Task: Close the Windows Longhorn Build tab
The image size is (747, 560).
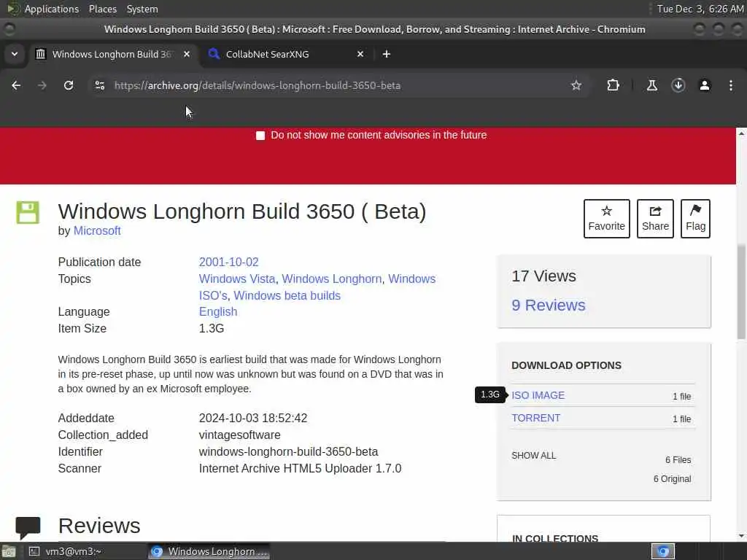Action: click(x=187, y=54)
